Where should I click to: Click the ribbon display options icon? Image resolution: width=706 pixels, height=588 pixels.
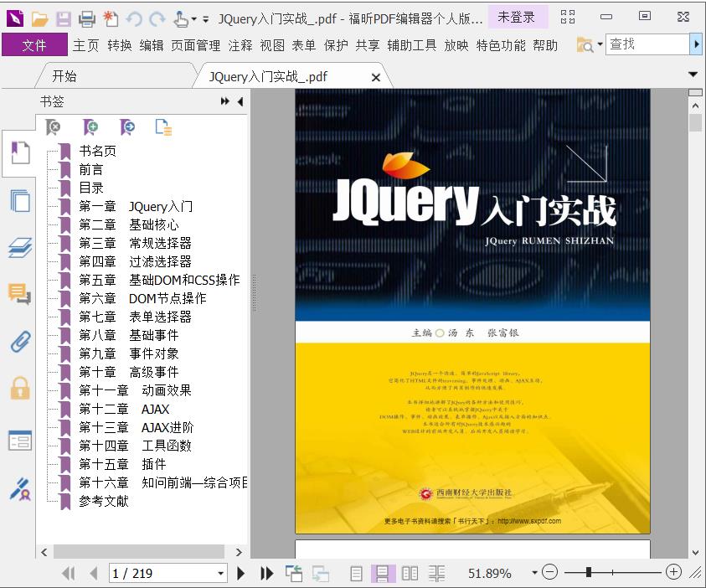point(568,17)
